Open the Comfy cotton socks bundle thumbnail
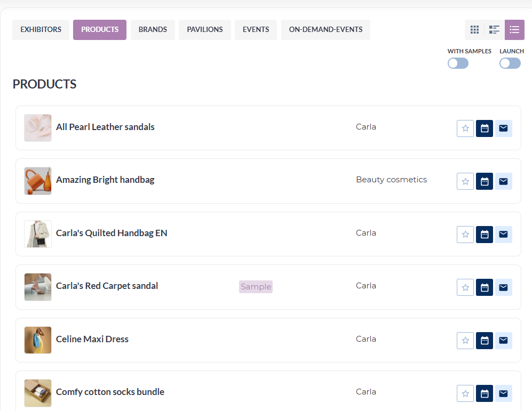 tap(38, 393)
